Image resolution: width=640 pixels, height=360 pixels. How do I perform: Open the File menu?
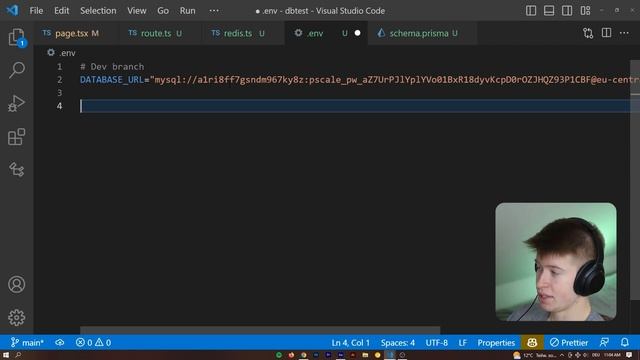[36, 11]
